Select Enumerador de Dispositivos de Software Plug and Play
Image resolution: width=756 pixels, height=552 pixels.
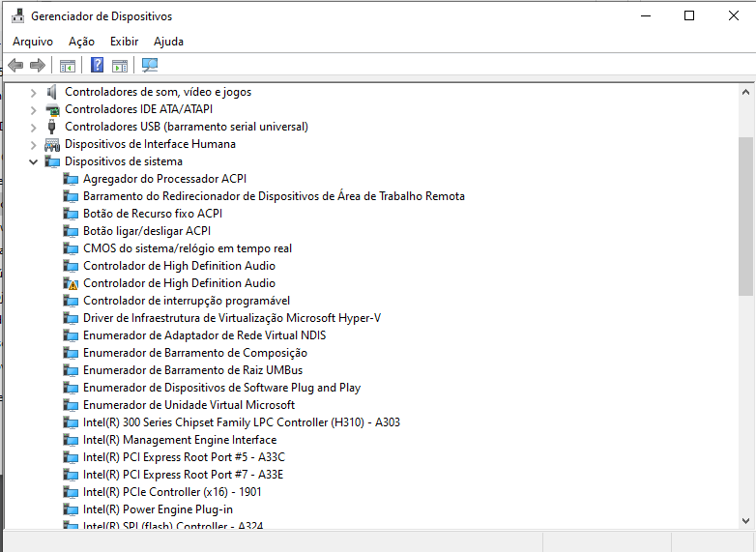[221, 388]
